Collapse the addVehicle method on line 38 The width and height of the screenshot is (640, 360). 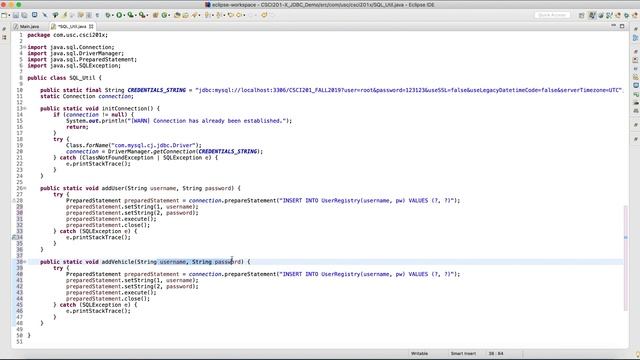(x=24, y=262)
